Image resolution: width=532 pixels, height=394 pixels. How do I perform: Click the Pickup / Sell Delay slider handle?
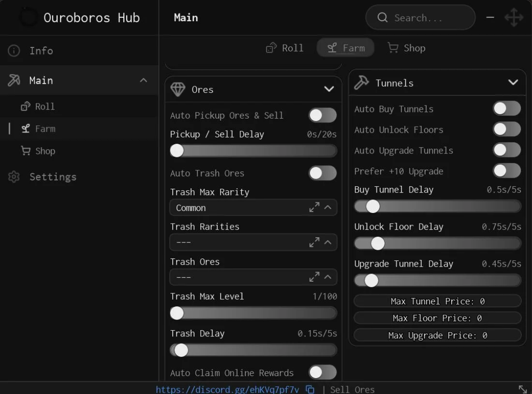pyautogui.click(x=177, y=151)
